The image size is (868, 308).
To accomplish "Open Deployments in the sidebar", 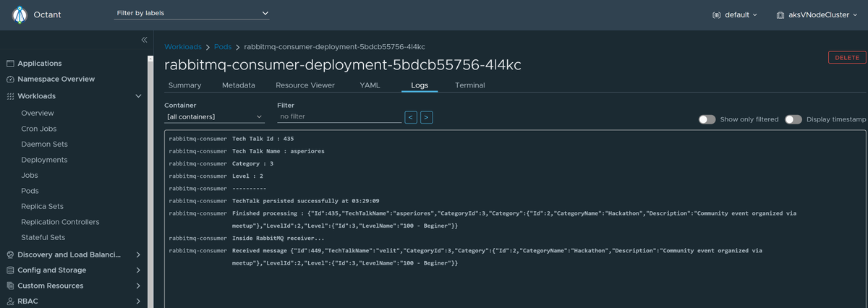I will 44,160.
